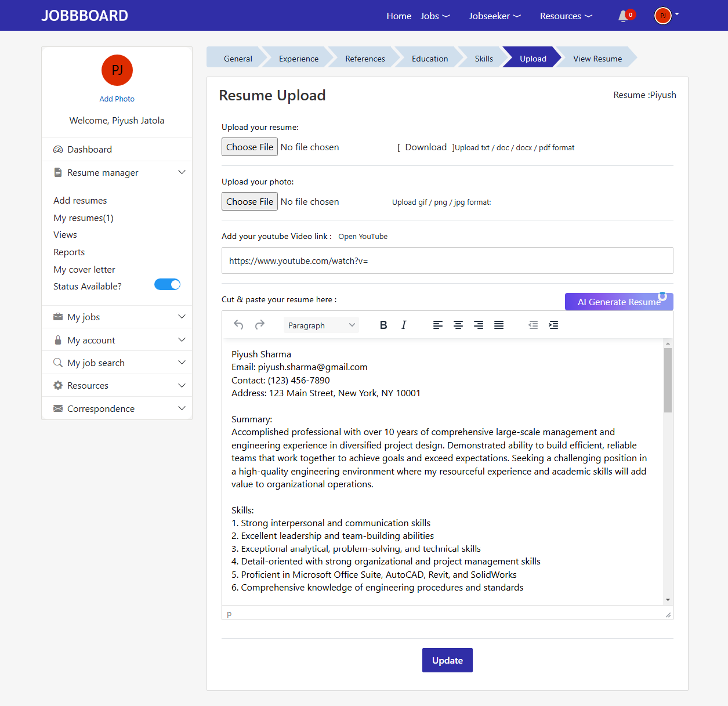Click the Redo arrow in the editor

click(259, 325)
